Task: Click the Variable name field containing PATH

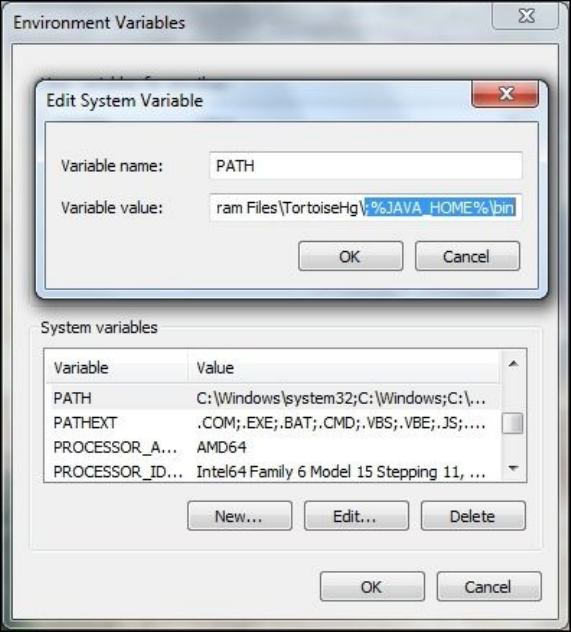Action: 366,166
